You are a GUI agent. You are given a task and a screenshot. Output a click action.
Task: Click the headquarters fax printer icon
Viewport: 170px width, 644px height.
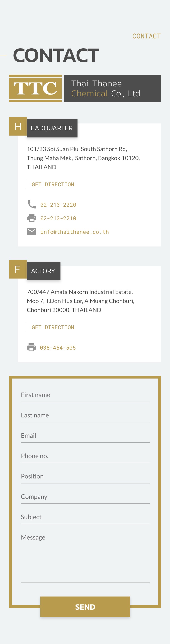32,218
